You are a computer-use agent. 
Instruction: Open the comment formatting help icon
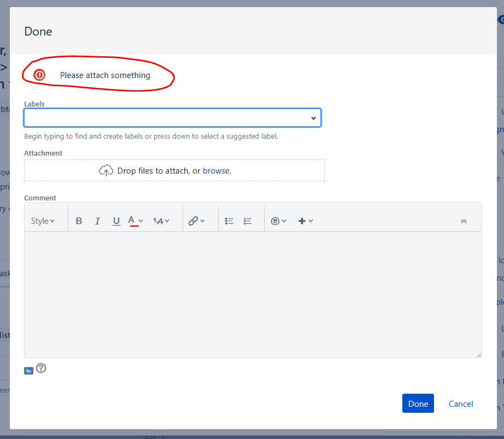(x=41, y=368)
